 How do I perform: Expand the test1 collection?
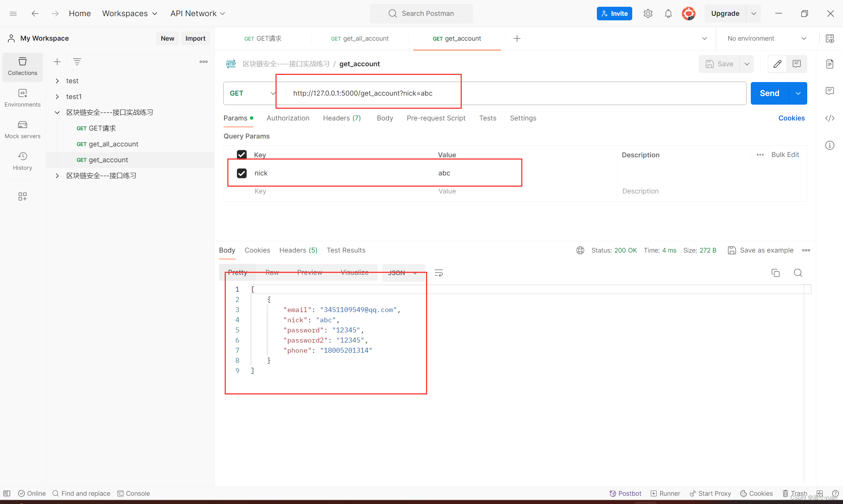pos(57,97)
